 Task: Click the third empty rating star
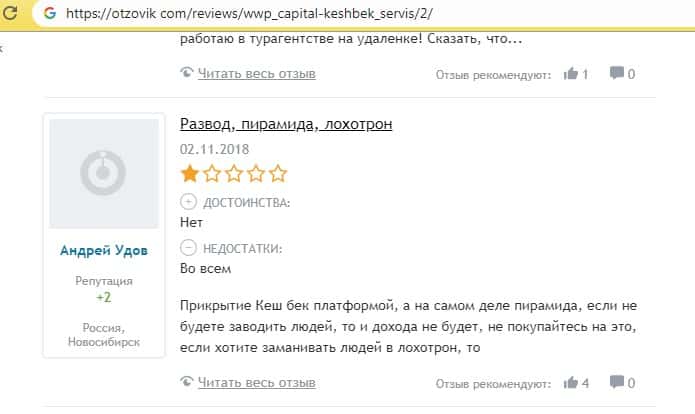[x=234, y=173]
